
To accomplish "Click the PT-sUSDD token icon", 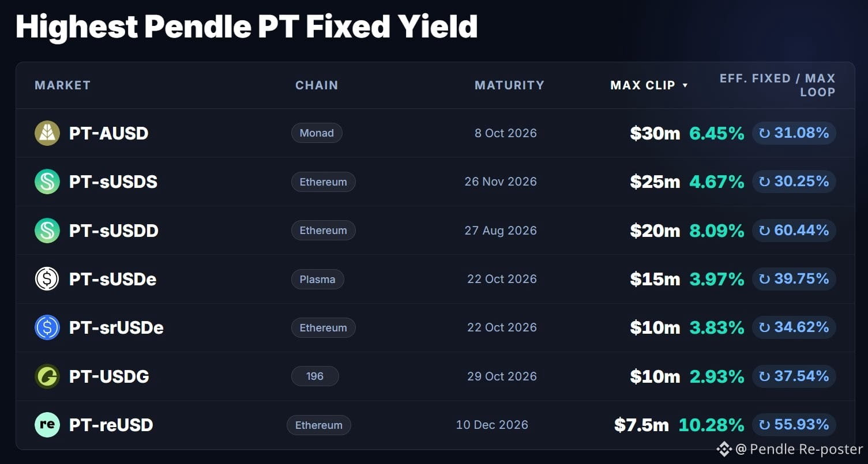I will click(x=47, y=231).
